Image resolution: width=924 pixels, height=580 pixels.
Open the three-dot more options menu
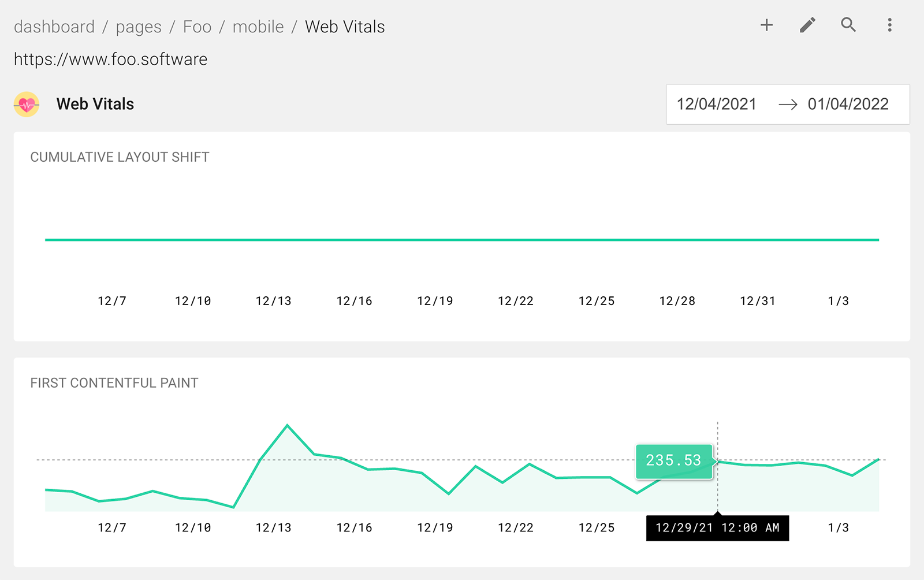(x=889, y=25)
